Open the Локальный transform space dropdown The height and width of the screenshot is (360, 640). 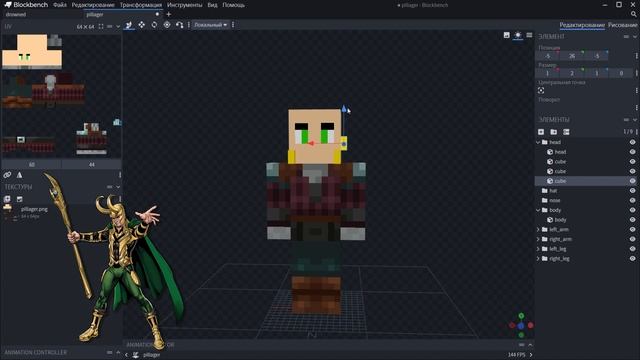click(210, 25)
